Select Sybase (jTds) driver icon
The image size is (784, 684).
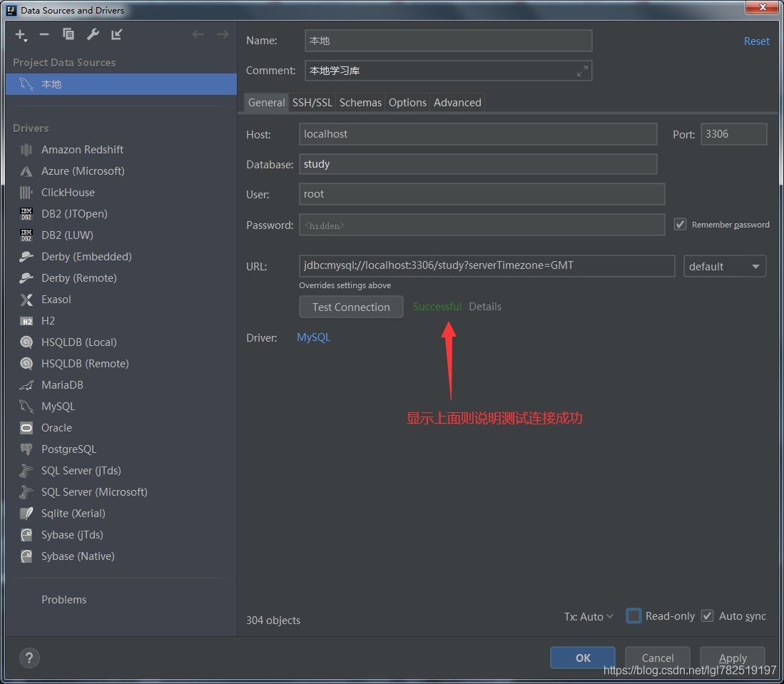pos(26,535)
